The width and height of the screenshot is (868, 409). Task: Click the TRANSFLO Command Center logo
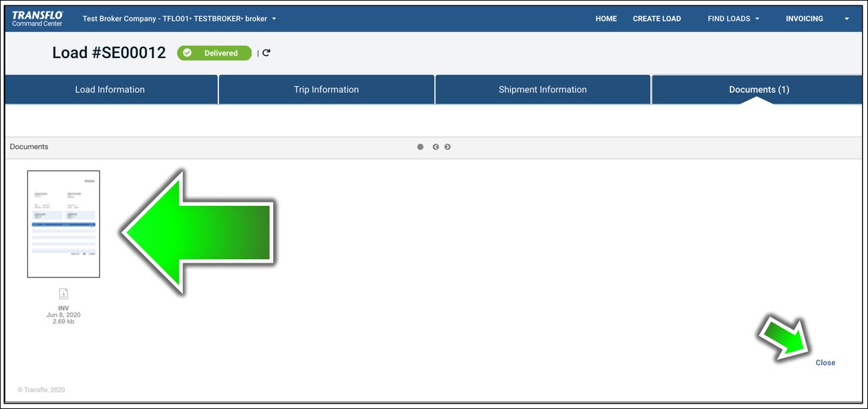click(36, 18)
